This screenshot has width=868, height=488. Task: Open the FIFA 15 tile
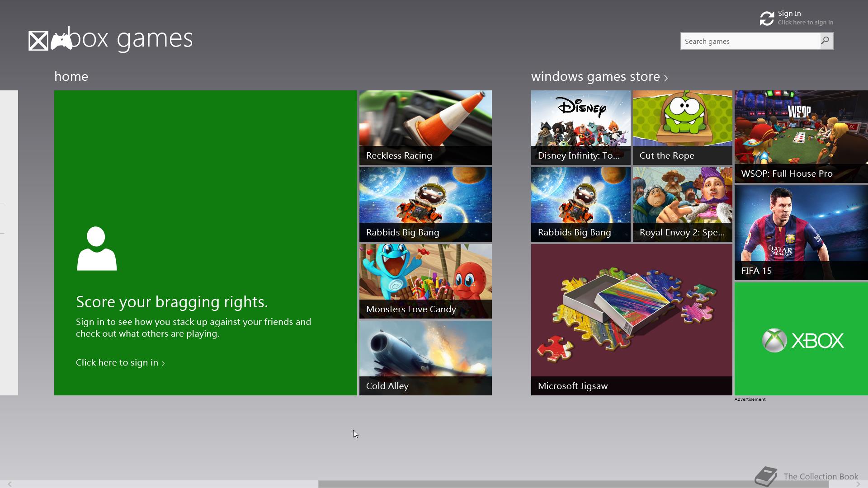[x=801, y=232]
